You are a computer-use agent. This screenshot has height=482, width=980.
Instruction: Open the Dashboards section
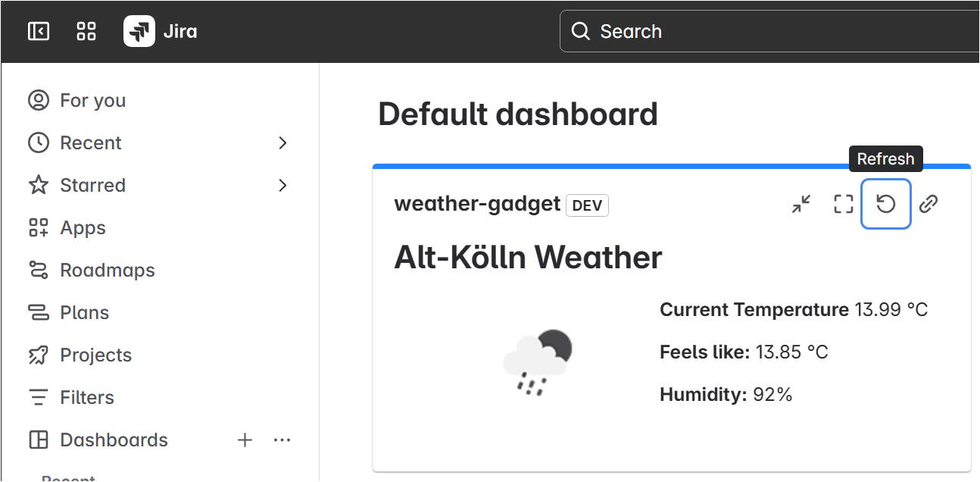[114, 440]
